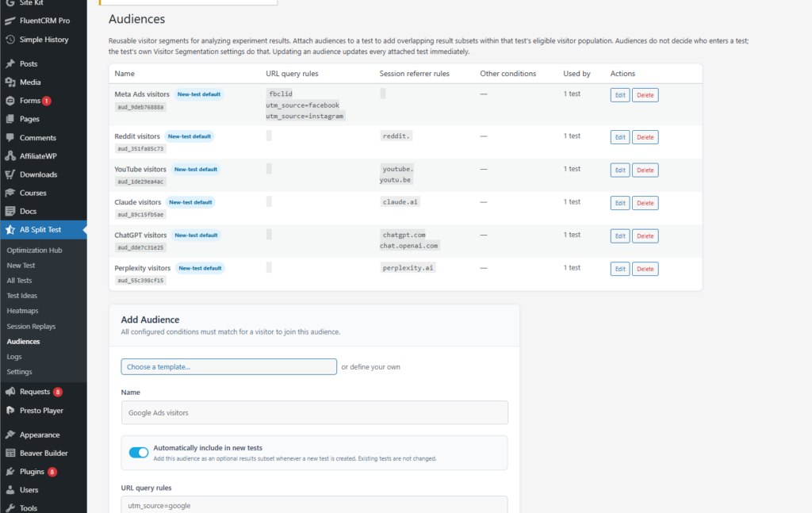The height and width of the screenshot is (513, 812).
Task: Edit the Meta Ads visitors audience
Action: pos(620,95)
